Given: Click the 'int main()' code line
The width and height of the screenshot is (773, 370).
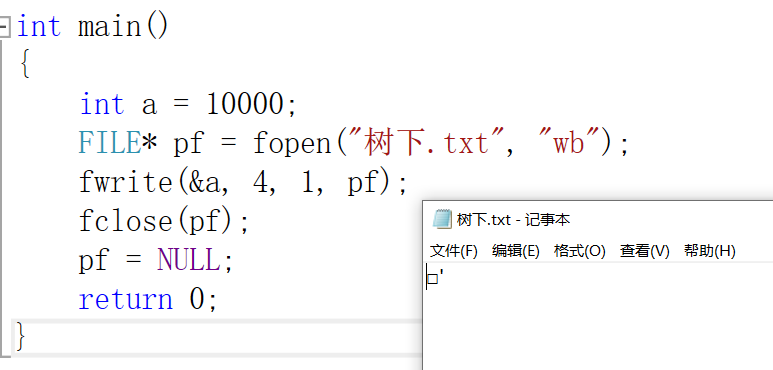Looking at the screenshot, I should point(93,27).
